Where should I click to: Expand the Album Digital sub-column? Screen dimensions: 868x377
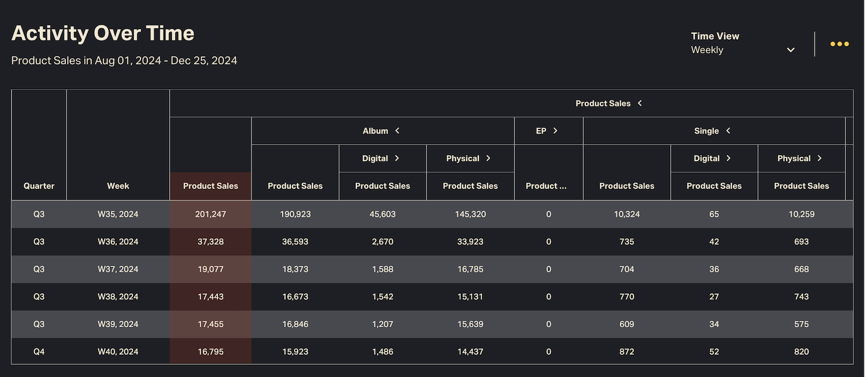tap(397, 158)
